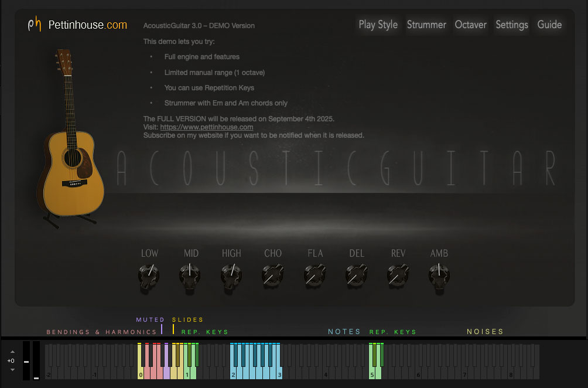The width and height of the screenshot is (588, 388).
Task: Click the "You can use Repetition Keys" line
Action: [x=209, y=88]
